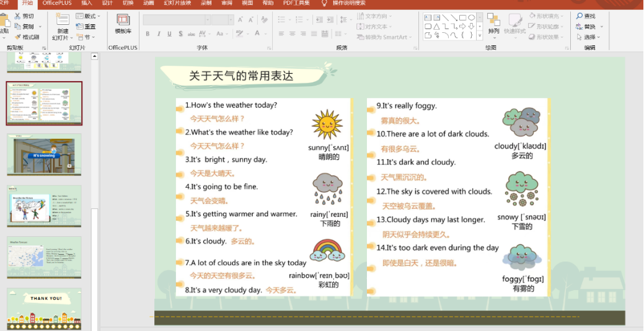Toggle Bold formatting
The width and height of the screenshot is (644, 331).
[x=148, y=34]
